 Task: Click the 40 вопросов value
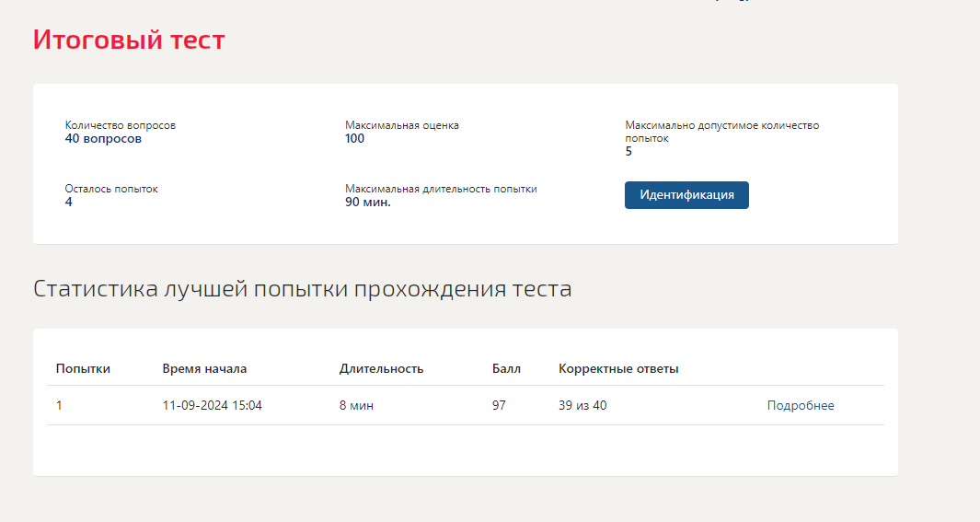point(103,139)
